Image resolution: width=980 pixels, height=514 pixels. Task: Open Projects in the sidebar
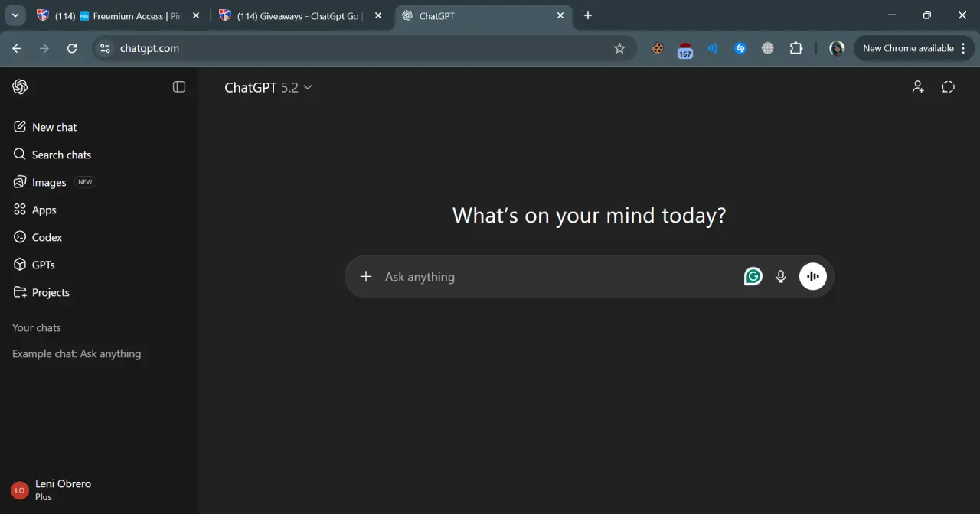(98, 292)
